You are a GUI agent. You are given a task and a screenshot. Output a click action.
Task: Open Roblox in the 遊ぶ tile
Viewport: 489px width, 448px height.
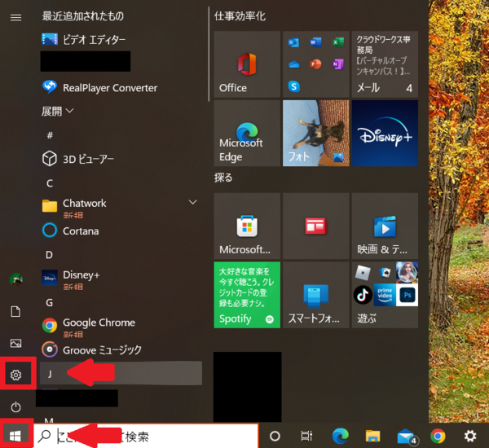coord(363,273)
